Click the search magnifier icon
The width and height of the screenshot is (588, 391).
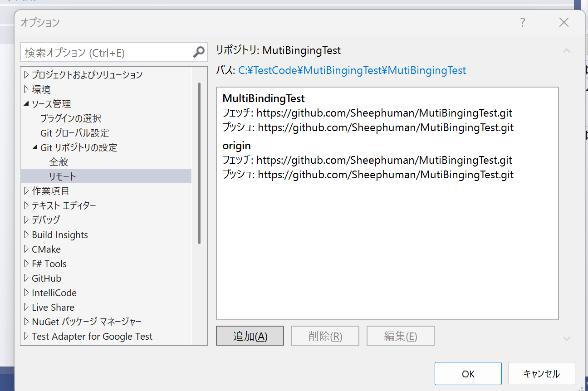[x=198, y=52]
